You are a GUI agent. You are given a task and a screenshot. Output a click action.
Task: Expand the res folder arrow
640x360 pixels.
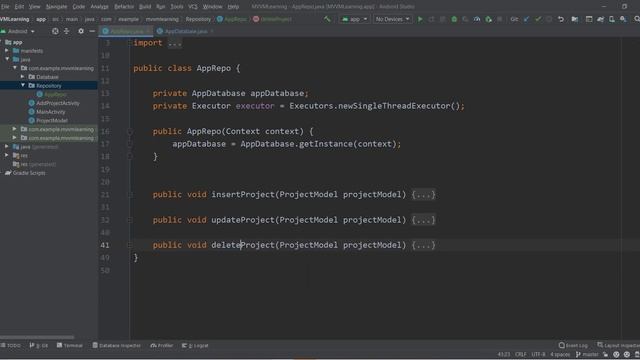(x=7, y=156)
